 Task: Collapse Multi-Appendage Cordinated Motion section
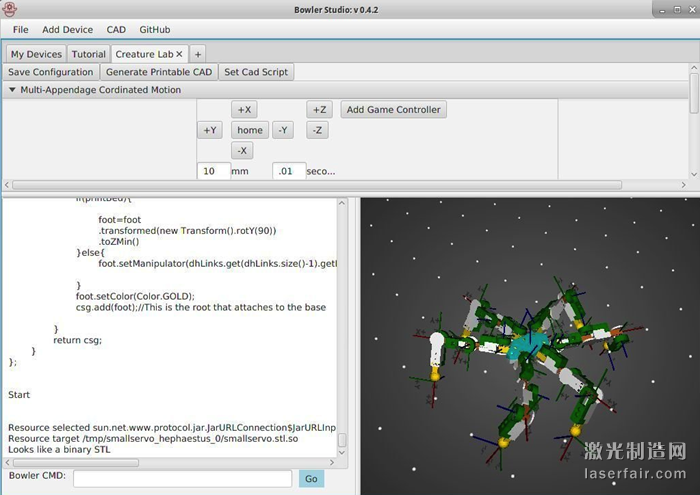(x=12, y=90)
